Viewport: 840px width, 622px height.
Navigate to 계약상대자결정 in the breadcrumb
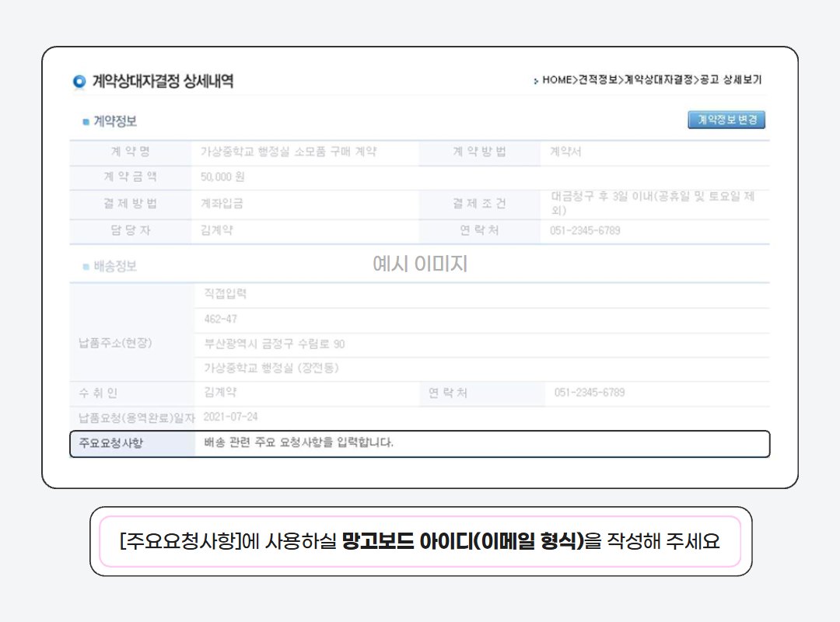coord(658,80)
